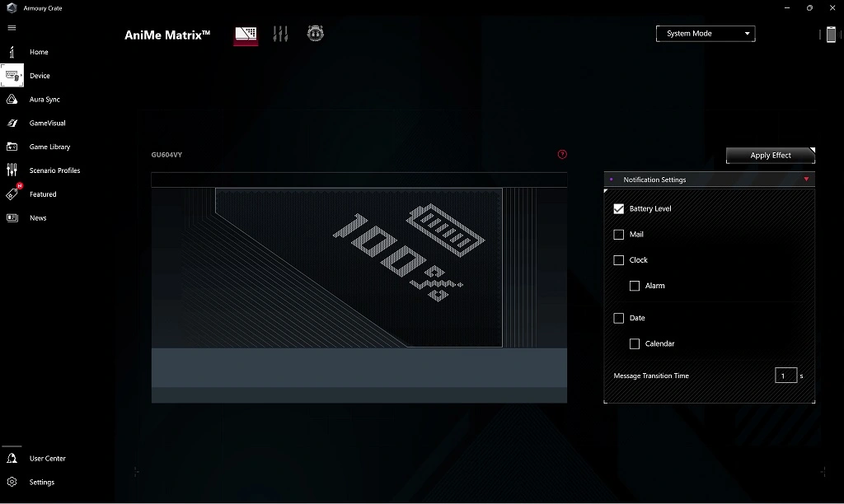Switch to the sliders settings tab icon

(x=280, y=33)
